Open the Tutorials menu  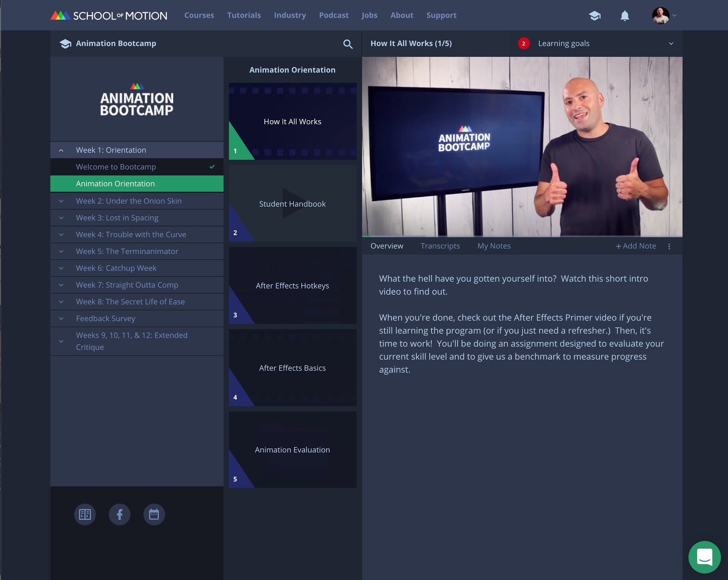tap(244, 15)
